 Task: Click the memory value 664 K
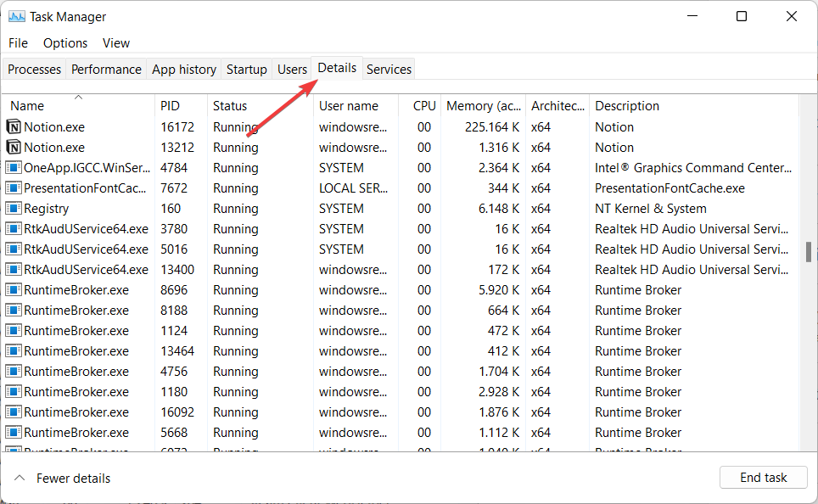503,310
